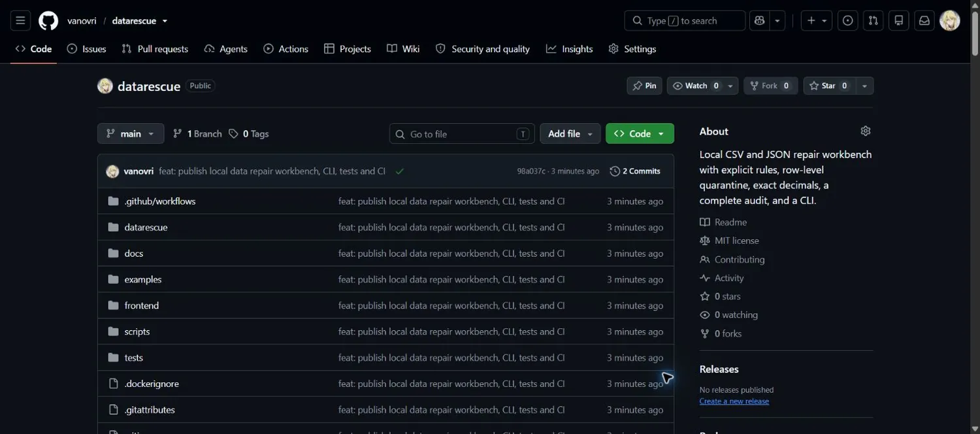Switch to the Pull requests tab
Viewport: 980px width, 434px height.
click(x=155, y=49)
